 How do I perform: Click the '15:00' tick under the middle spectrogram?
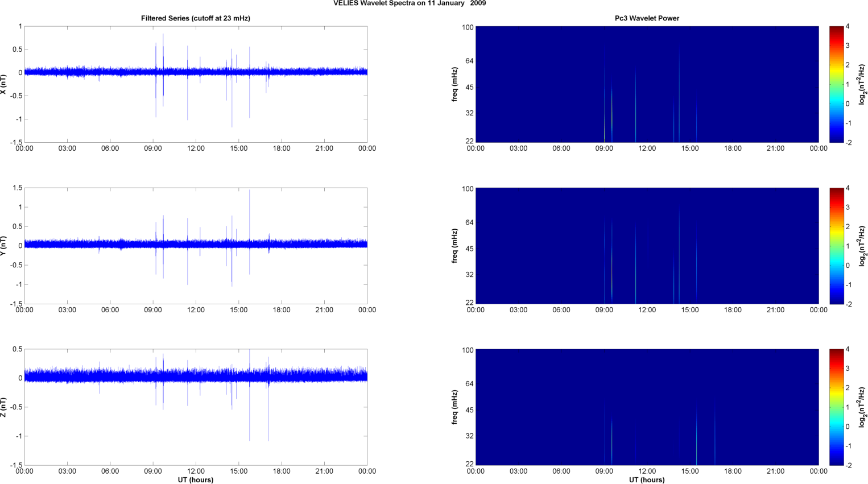690,310
